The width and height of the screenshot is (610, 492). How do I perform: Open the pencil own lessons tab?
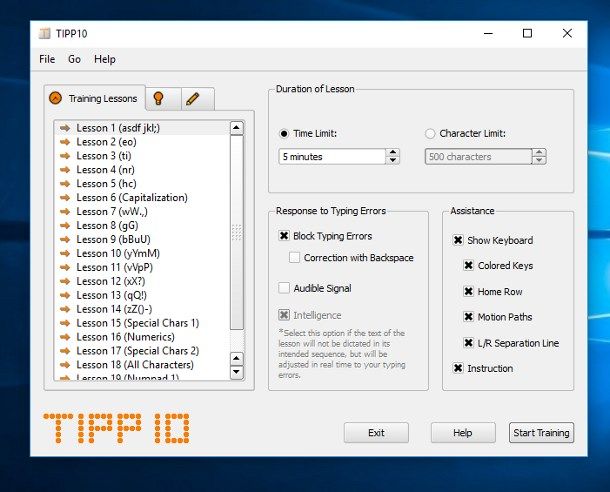click(198, 99)
